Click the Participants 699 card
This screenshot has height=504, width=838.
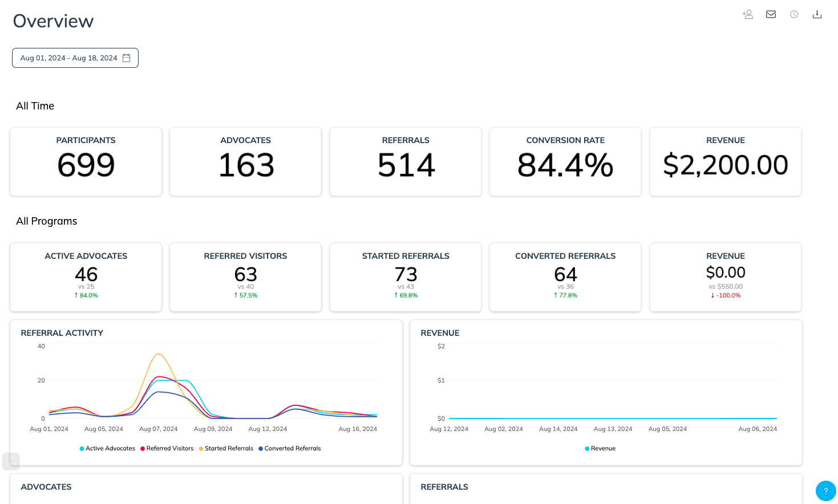(x=86, y=161)
